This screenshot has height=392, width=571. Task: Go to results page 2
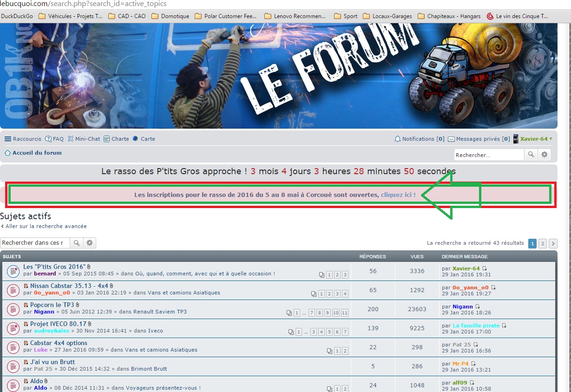pos(542,243)
